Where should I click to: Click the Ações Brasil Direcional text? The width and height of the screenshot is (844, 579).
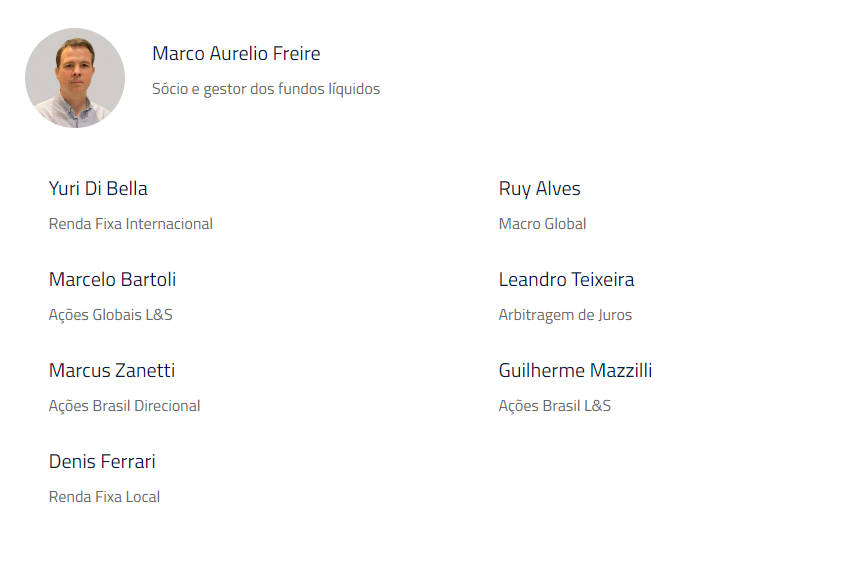(124, 406)
